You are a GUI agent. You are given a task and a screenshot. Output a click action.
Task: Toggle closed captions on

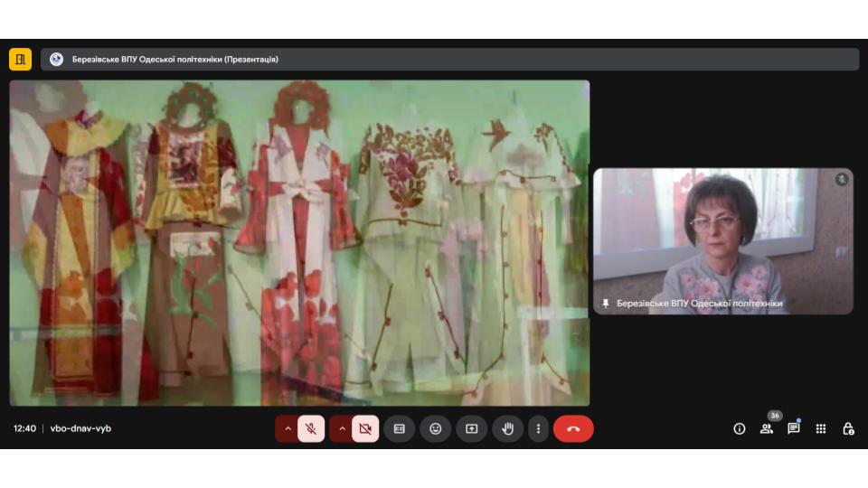pos(400,428)
